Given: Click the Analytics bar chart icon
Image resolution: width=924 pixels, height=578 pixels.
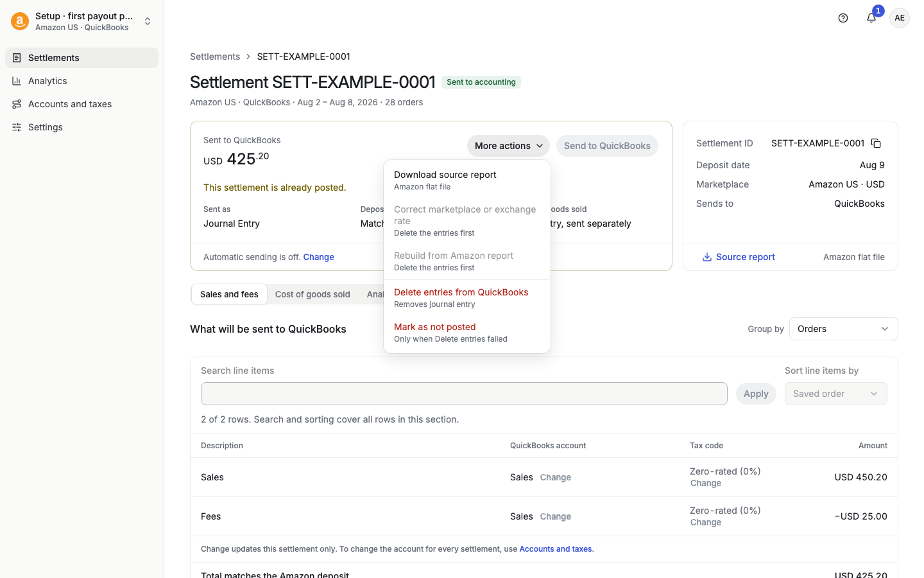Looking at the screenshot, I should pos(17,81).
